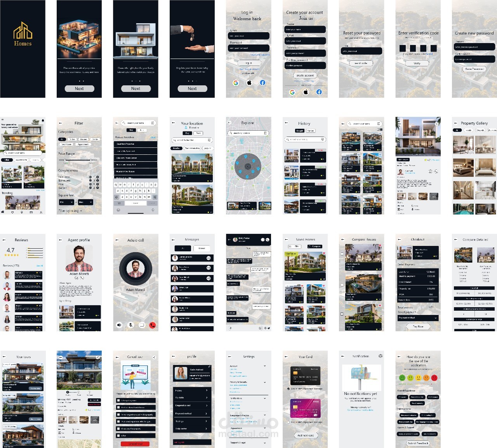Switch to the Rented tab in History
Image resolution: width=497 pixels, height=448 pixels.
click(311, 131)
